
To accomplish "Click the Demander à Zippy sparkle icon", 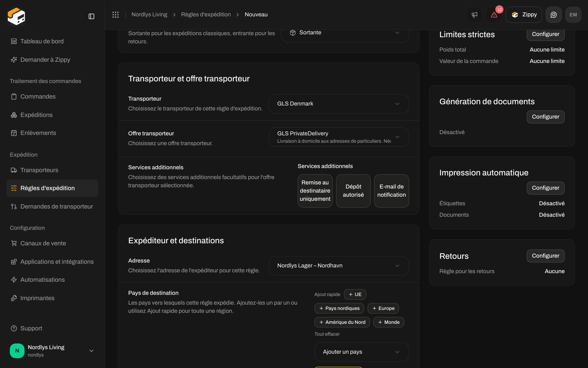I will (14, 60).
